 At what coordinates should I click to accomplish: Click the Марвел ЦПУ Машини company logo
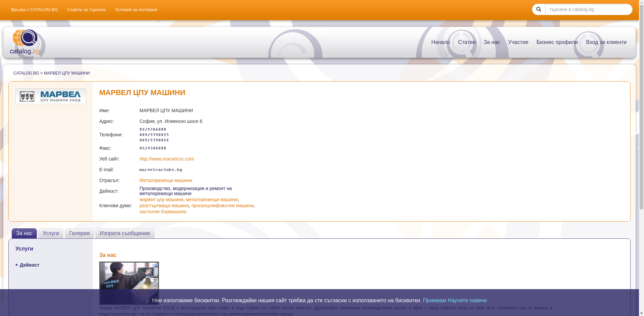click(51, 96)
